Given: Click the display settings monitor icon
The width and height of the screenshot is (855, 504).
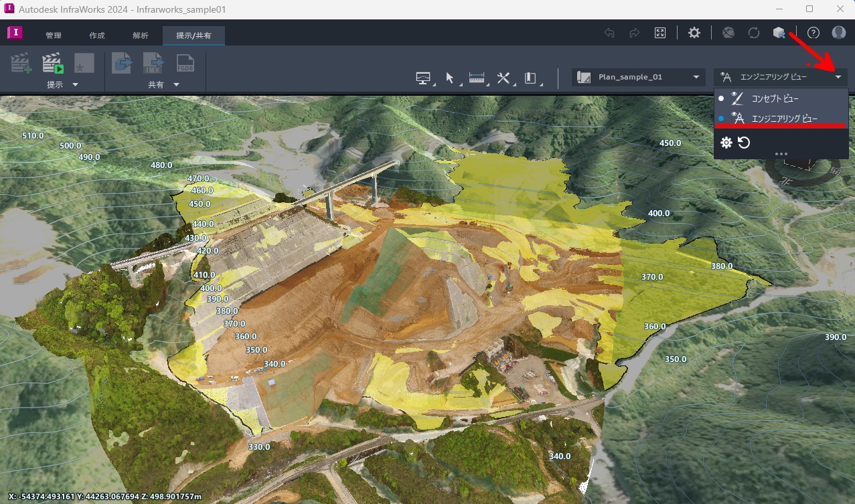Looking at the screenshot, I should (423, 78).
